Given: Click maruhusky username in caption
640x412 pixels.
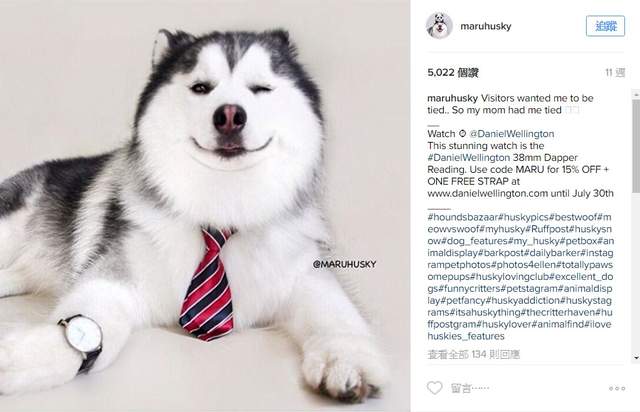Looking at the screenshot, I should [x=452, y=98].
